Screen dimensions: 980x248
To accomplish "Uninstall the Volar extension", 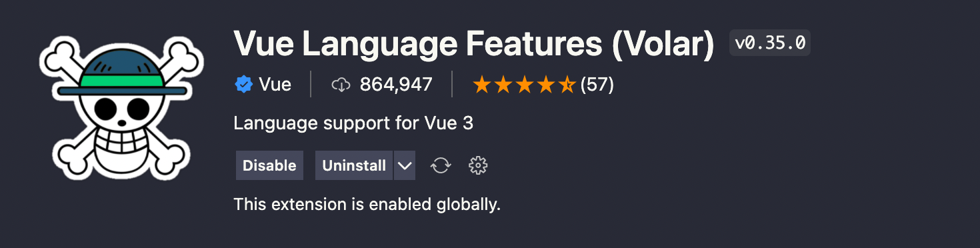I will pos(354,165).
